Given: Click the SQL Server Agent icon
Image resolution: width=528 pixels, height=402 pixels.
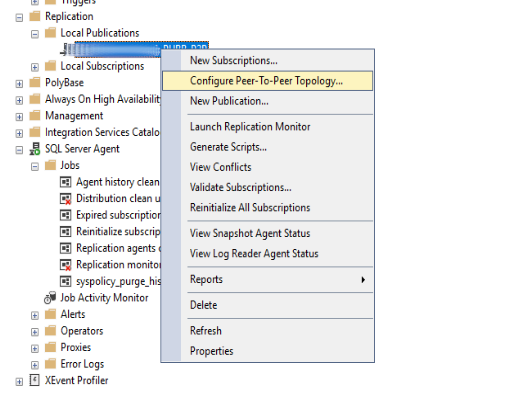Looking at the screenshot, I should click(35, 148).
